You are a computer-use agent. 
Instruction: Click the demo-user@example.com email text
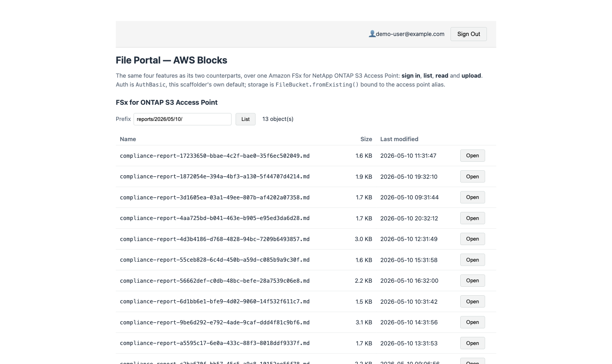410,34
